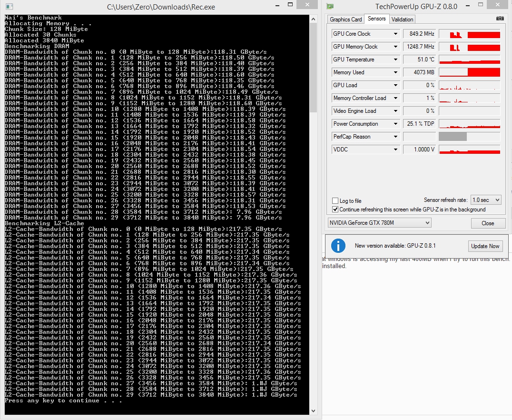Switch to the Graphics Card tab
512x420 pixels.
[345, 19]
